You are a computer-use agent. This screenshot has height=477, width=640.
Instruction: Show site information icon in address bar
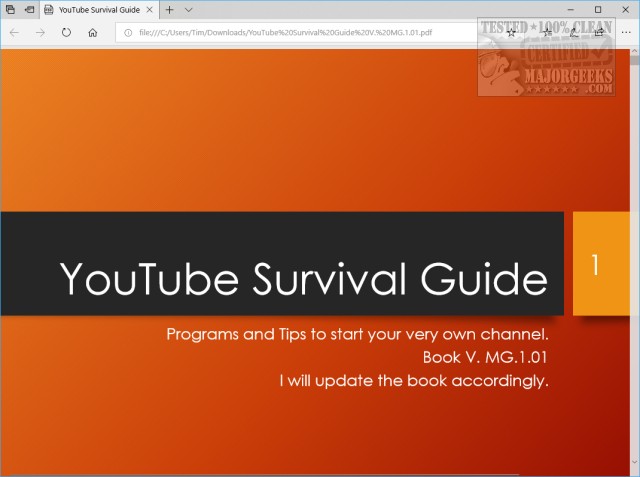(x=128, y=33)
